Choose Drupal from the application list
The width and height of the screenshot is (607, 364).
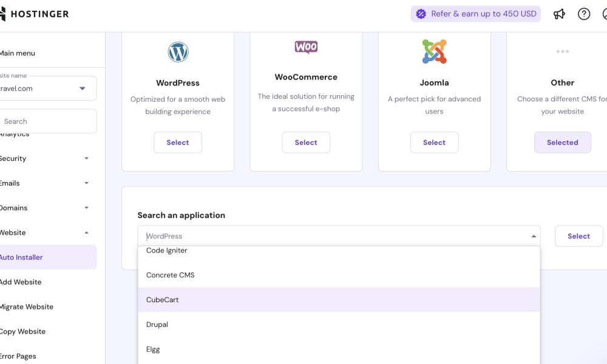157,325
